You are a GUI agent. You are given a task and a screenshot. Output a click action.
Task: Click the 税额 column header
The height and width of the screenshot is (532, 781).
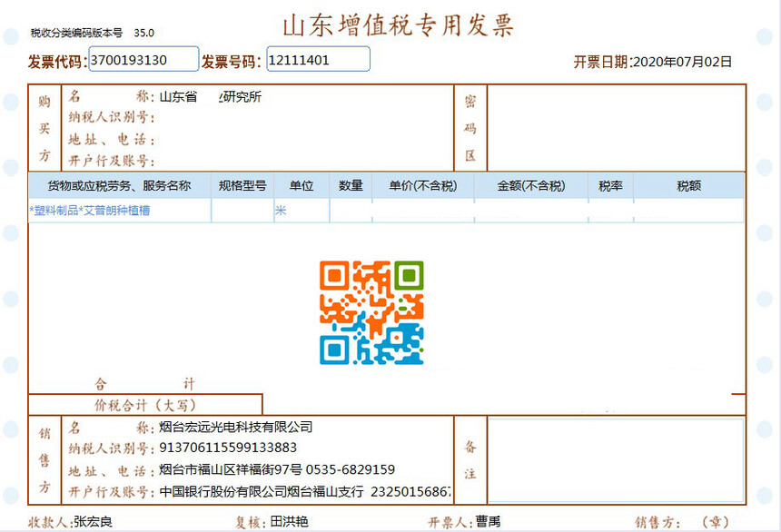(x=688, y=186)
